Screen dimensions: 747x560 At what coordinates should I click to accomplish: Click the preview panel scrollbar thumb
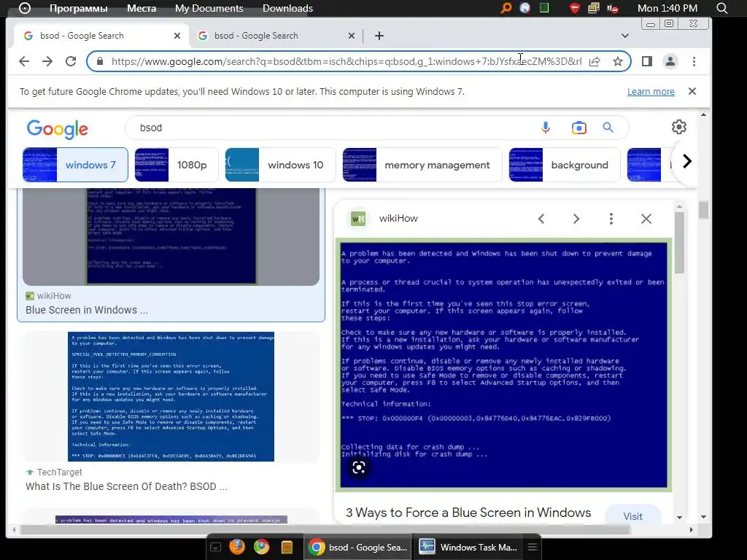[x=679, y=242]
